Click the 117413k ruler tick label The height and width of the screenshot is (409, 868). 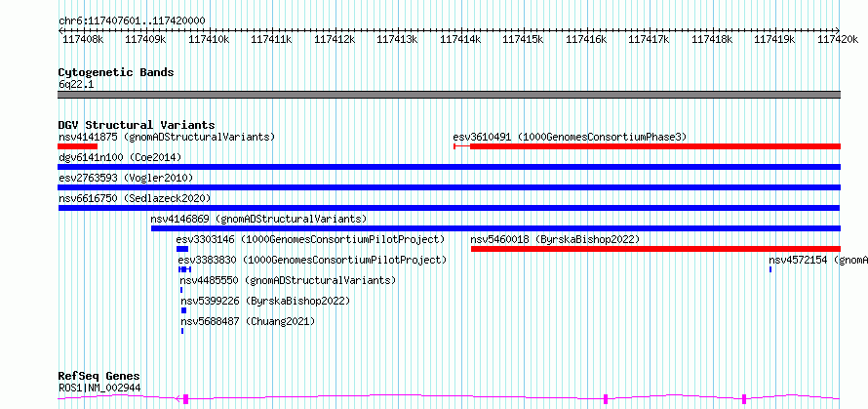[x=397, y=39]
